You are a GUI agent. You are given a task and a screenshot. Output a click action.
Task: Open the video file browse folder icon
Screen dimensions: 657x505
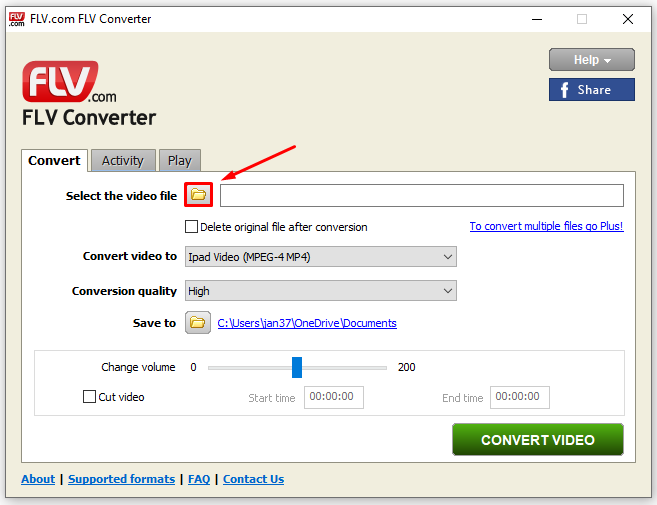(198, 195)
